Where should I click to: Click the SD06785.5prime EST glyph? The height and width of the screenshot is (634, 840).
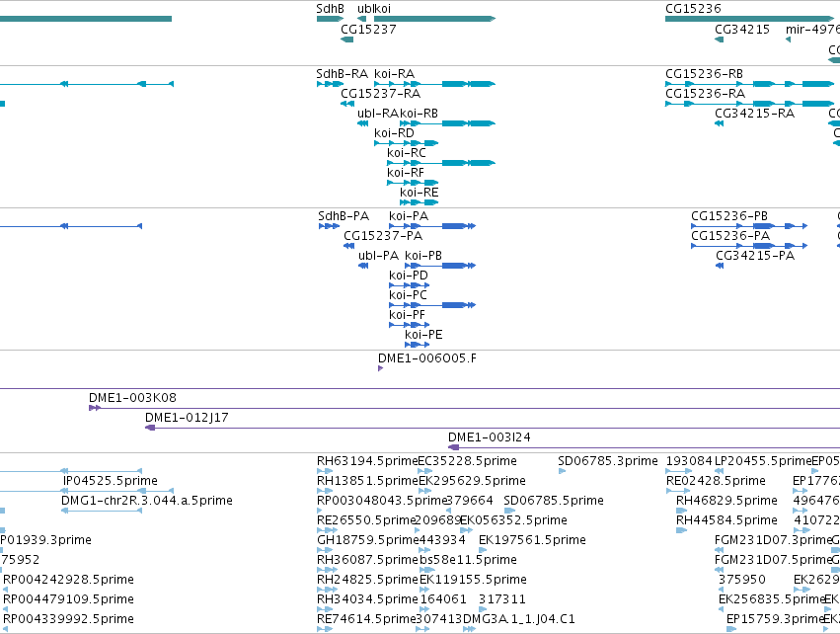coord(509,511)
